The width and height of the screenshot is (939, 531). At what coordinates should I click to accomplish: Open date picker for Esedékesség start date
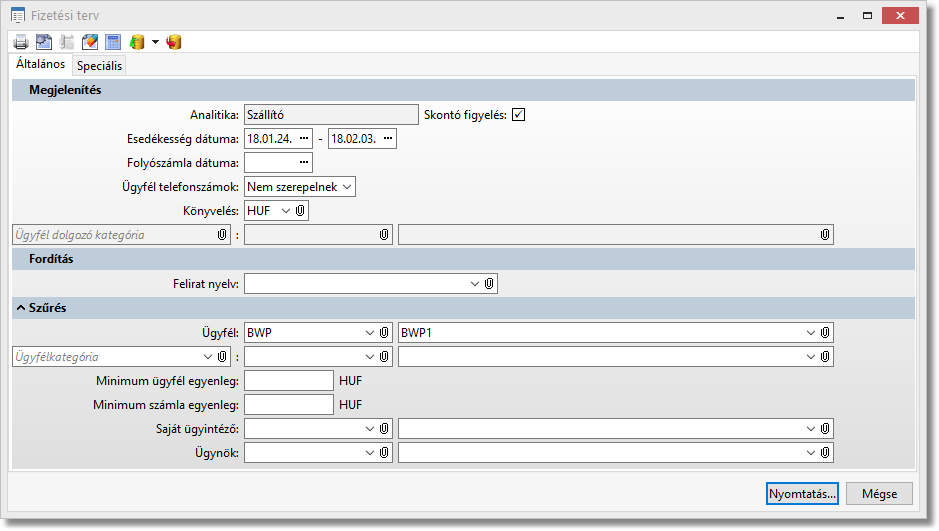point(304,138)
